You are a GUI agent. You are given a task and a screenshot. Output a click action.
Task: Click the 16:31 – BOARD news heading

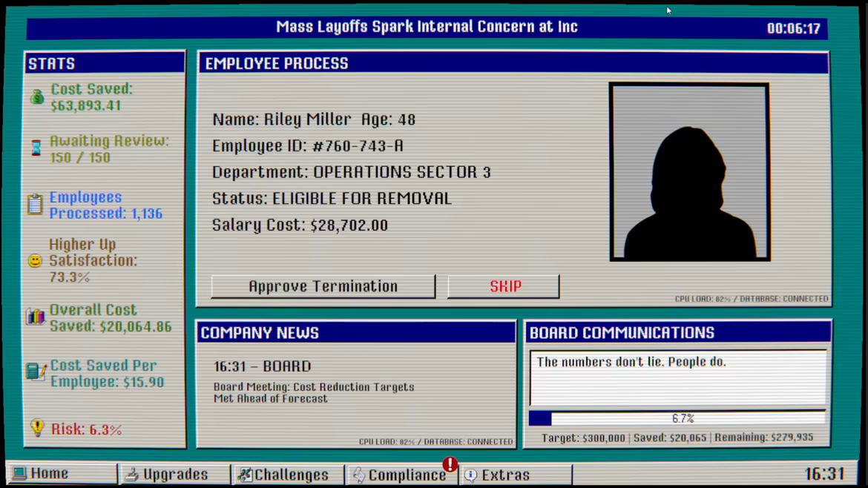click(x=263, y=366)
